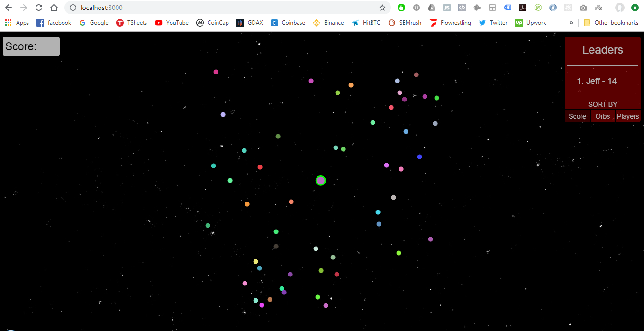Expand the Other bookmarks folder
The image size is (644, 331).
click(611, 22)
